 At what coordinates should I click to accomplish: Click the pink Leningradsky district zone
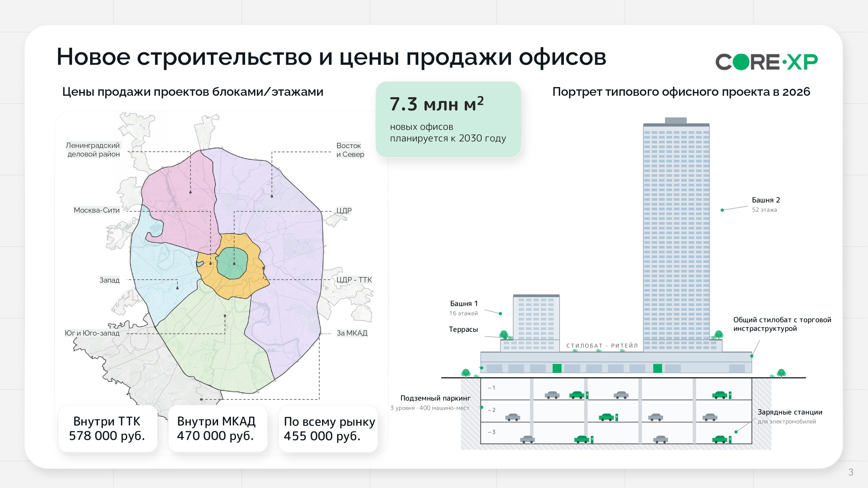click(182, 202)
